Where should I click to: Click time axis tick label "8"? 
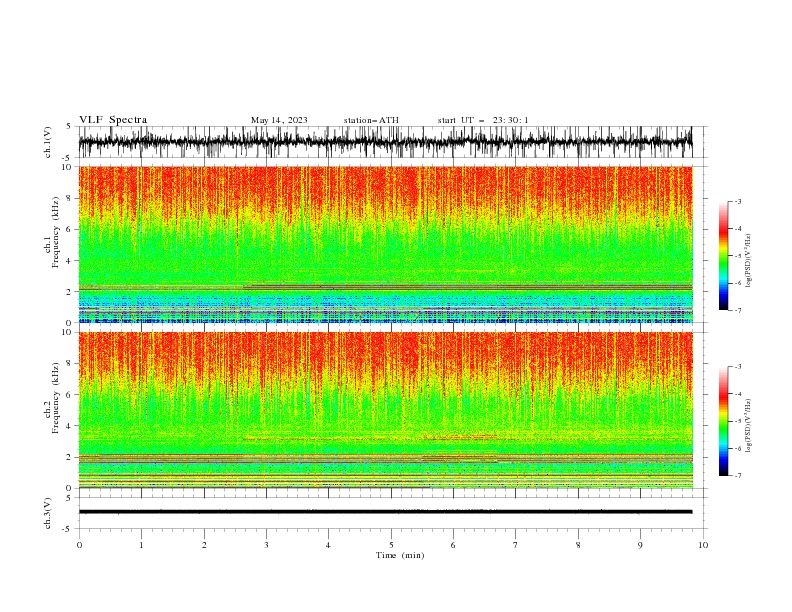(578, 545)
